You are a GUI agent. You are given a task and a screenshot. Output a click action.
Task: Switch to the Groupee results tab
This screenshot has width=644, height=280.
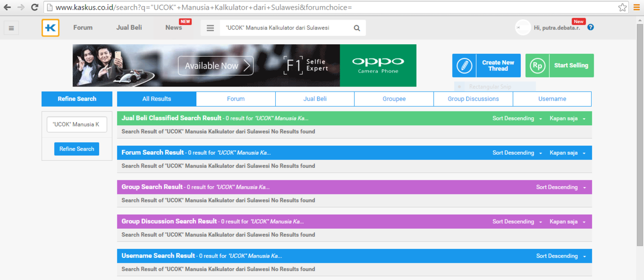(x=394, y=99)
